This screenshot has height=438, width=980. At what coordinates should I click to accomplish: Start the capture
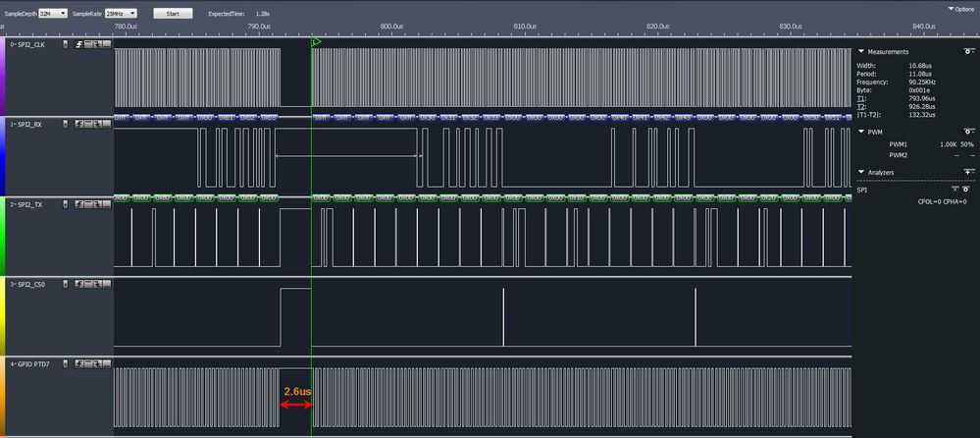click(173, 13)
